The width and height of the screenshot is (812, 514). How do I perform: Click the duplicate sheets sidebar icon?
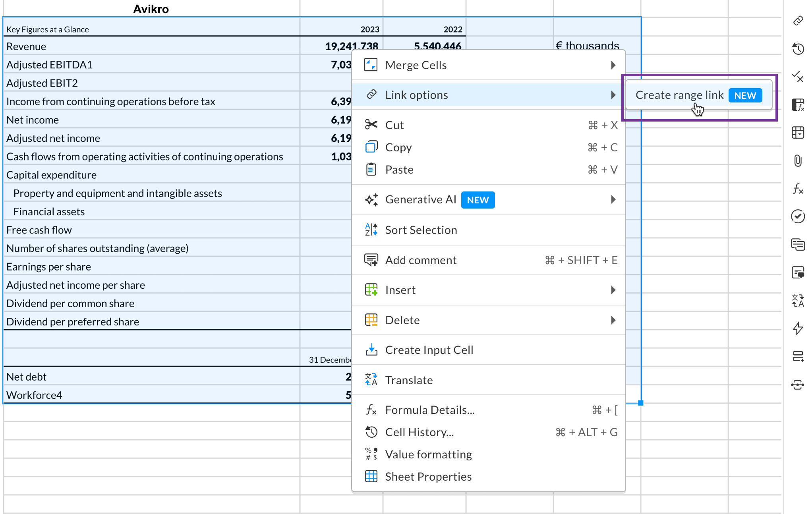(x=798, y=245)
